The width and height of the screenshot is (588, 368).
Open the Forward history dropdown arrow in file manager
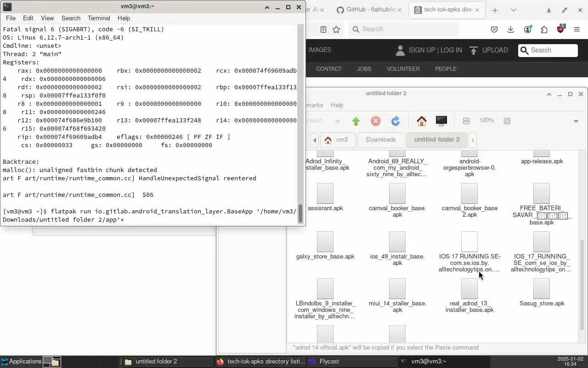[x=337, y=121]
